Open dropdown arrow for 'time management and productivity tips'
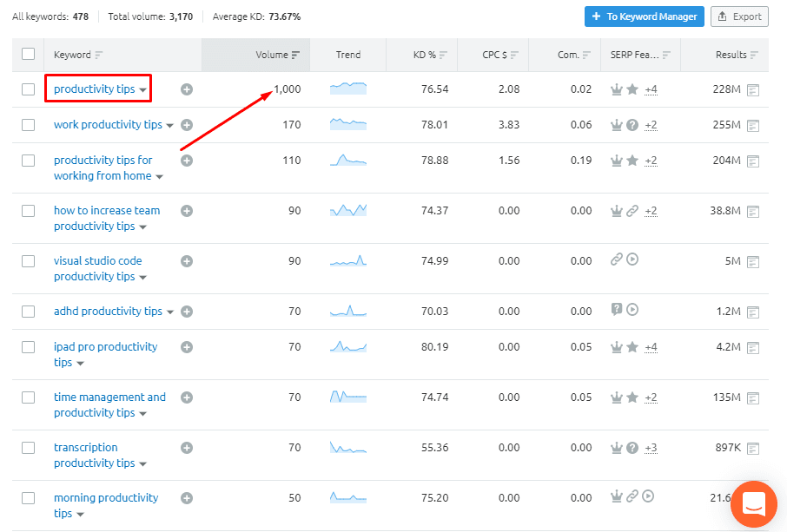Viewport: 787px width, 532px height. [143, 414]
